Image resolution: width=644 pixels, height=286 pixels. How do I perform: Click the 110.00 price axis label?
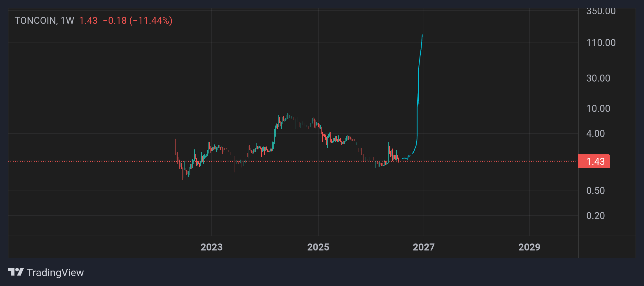coord(601,43)
